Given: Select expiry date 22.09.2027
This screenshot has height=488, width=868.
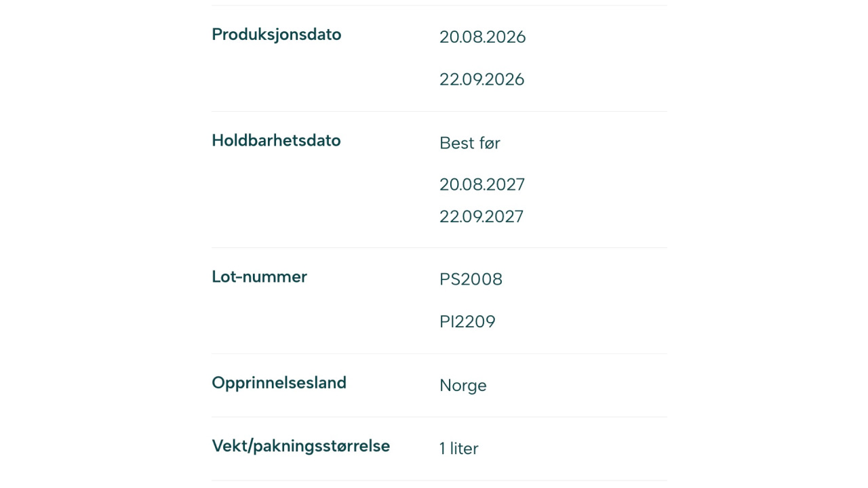Looking at the screenshot, I should (481, 217).
